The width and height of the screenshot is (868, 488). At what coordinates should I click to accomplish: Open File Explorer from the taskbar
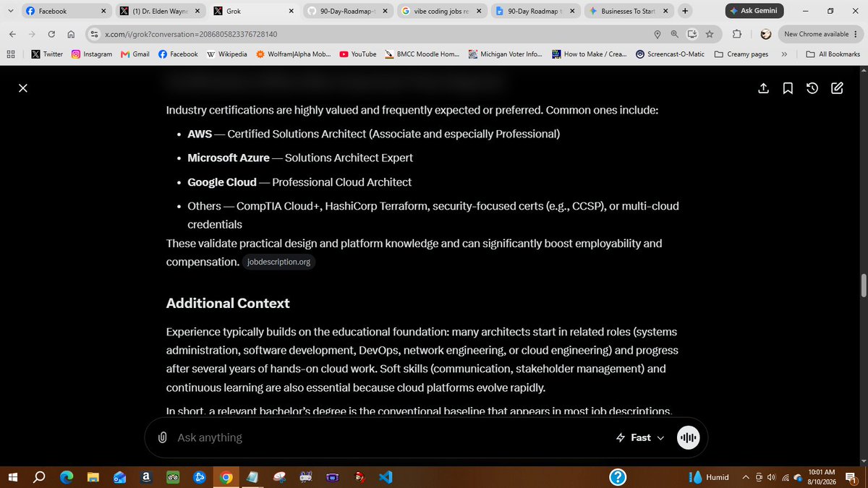pos(93,477)
